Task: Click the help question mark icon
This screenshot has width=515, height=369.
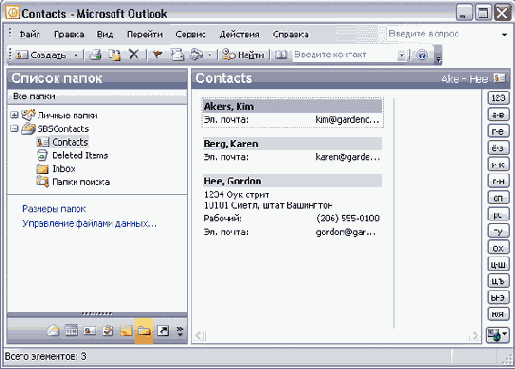Action: pyautogui.click(x=422, y=55)
